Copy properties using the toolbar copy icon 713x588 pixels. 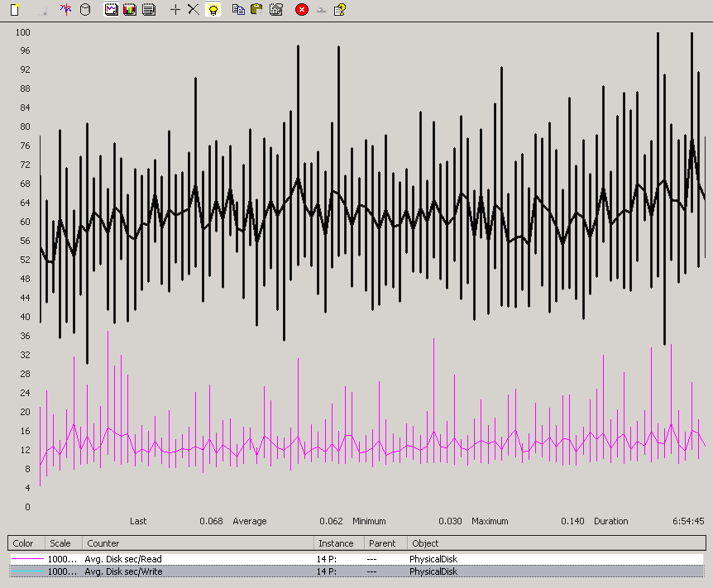pyautogui.click(x=238, y=10)
